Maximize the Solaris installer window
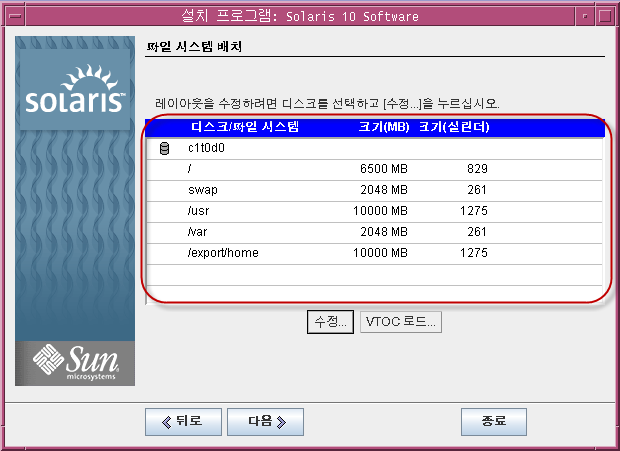The width and height of the screenshot is (620, 451). click(x=605, y=16)
